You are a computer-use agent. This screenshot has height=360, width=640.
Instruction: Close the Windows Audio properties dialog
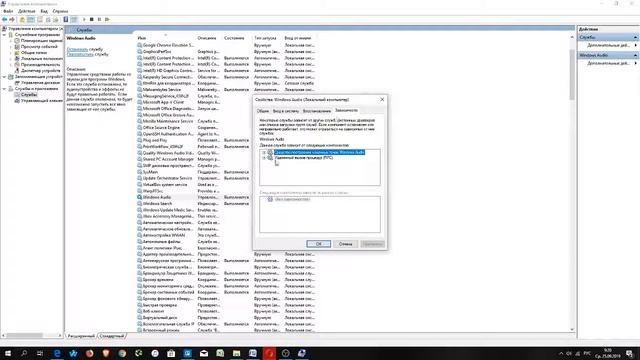[382, 100]
